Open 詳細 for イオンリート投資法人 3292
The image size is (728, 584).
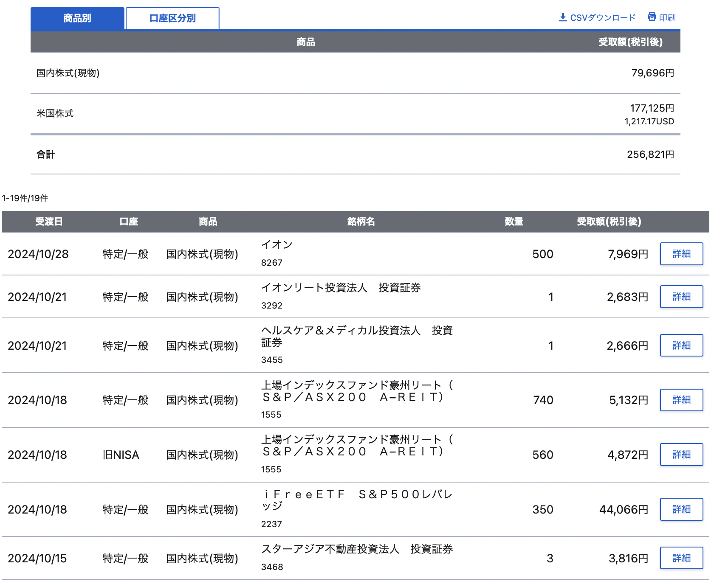click(x=681, y=297)
